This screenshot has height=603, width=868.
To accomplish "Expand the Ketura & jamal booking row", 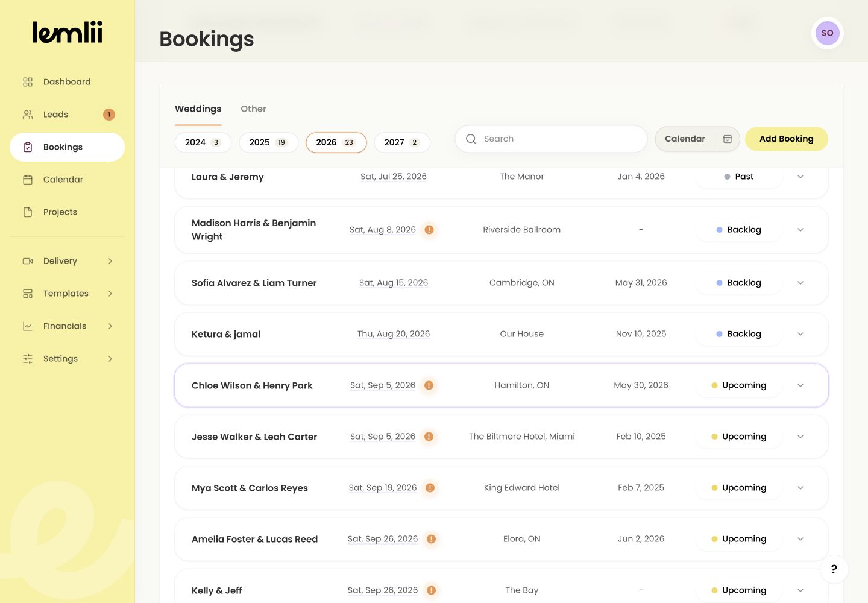I will 800,334.
